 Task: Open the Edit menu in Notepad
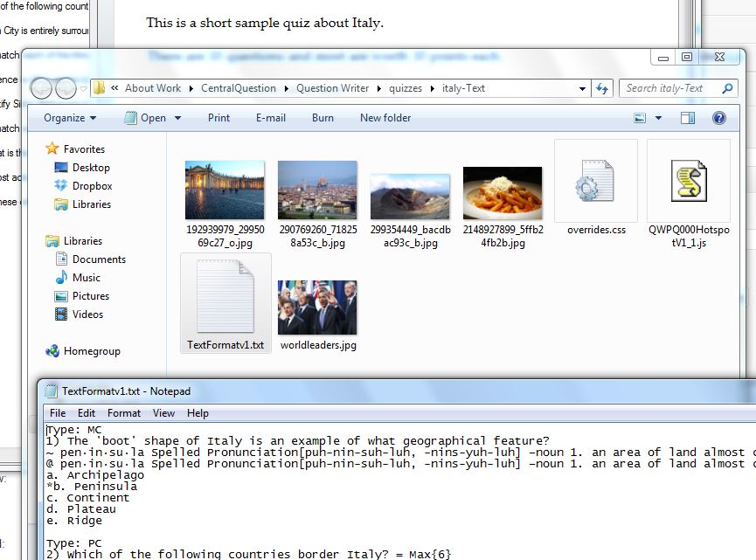point(87,413)
